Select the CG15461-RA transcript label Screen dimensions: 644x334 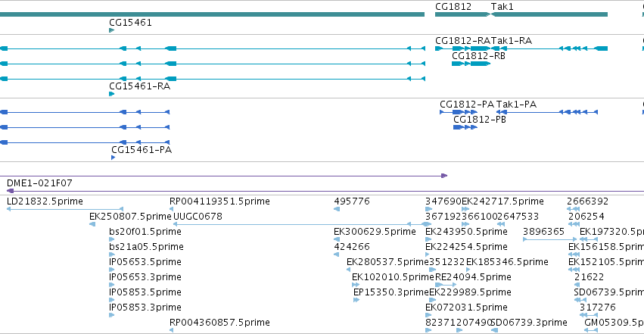click(x=140, y=86)
